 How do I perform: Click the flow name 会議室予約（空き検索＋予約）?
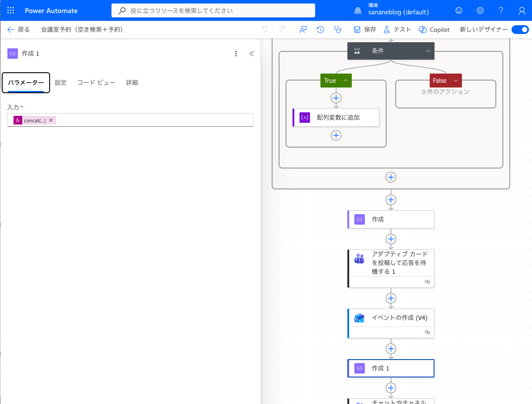[82, 30]
